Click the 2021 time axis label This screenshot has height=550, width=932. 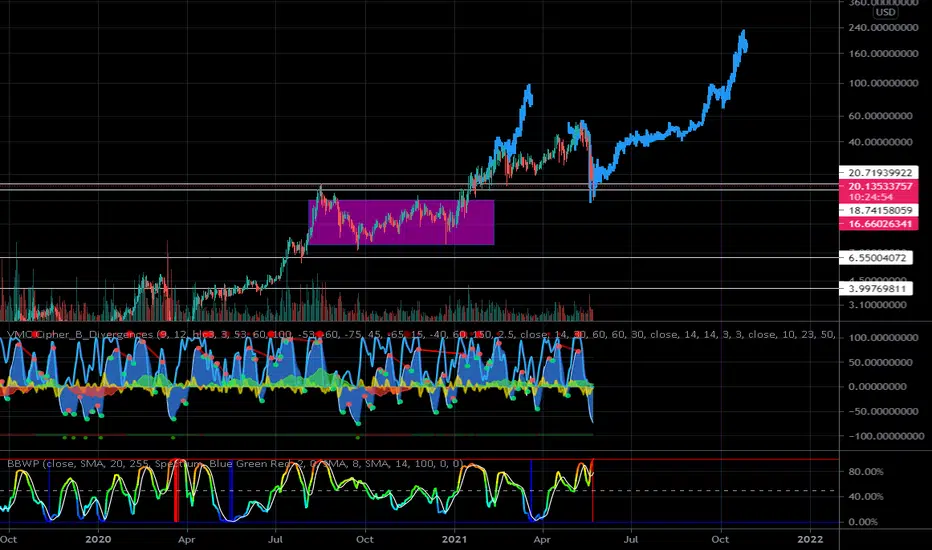pyautogui.click(x=454, y=539)
